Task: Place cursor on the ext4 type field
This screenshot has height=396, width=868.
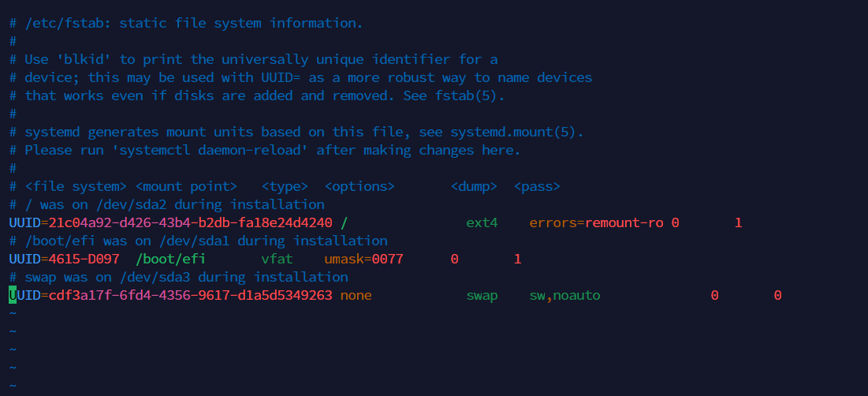Action: pyautogui.click(x=482, y=222)
